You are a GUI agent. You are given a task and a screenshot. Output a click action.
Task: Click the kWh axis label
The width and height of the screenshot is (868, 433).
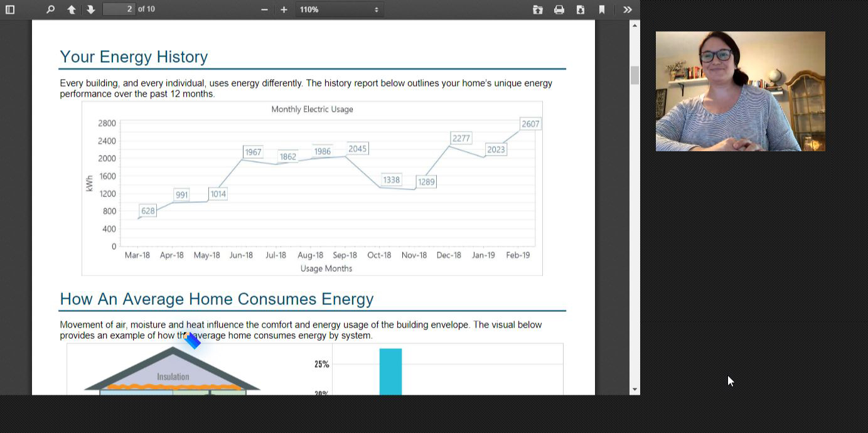(89, 183)
